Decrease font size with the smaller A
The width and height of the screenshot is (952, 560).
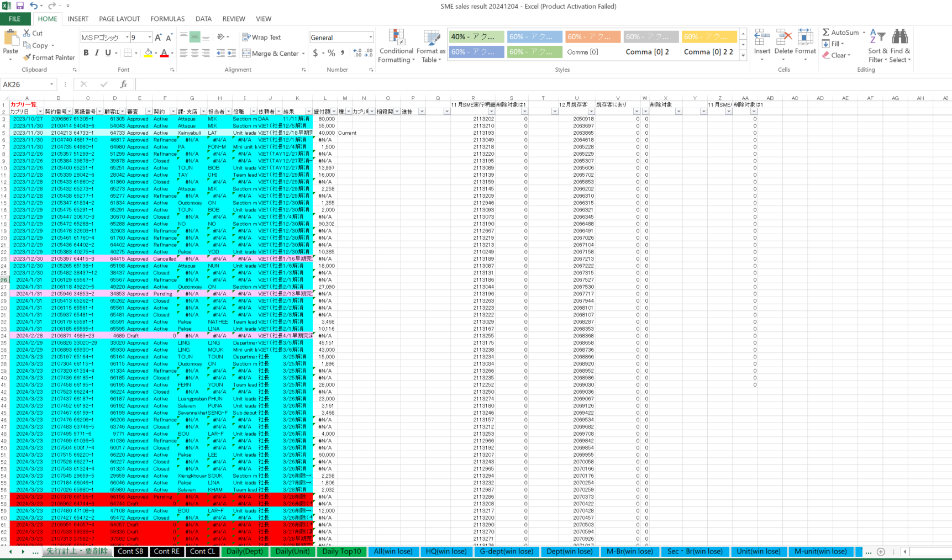coord(169,38)
